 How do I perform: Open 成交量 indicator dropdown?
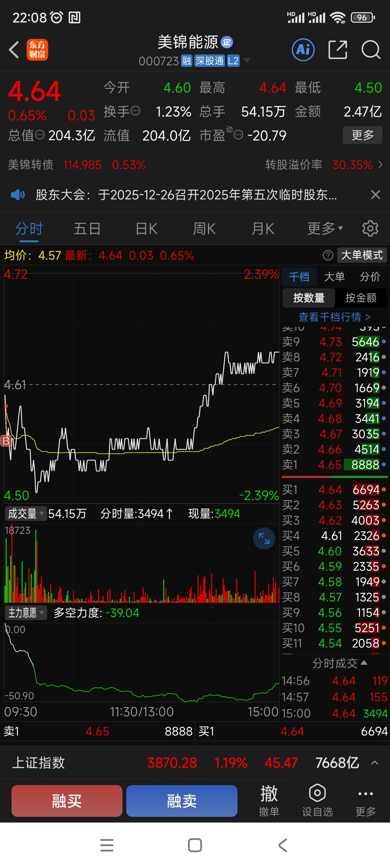click(x=26, y=514)
